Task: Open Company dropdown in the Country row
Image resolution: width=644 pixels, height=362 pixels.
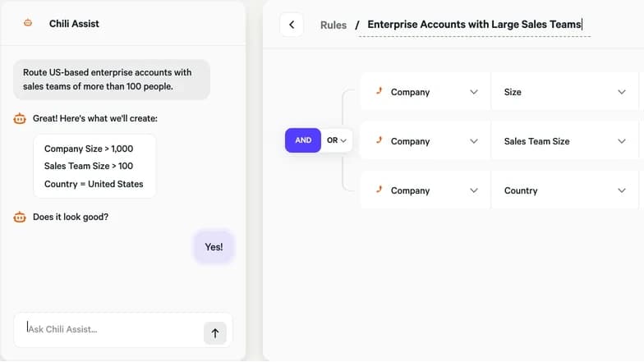Action: click(425, 190)
